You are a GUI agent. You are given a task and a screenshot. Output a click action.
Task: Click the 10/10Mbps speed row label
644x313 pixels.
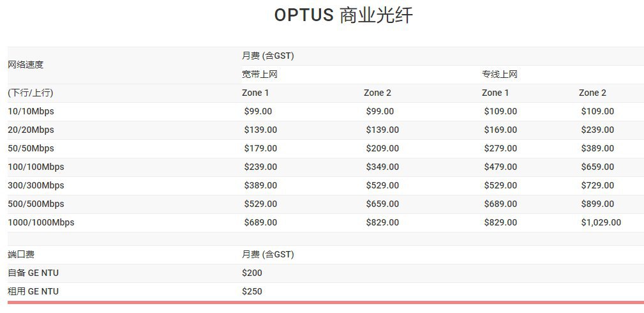pos(31,111)
